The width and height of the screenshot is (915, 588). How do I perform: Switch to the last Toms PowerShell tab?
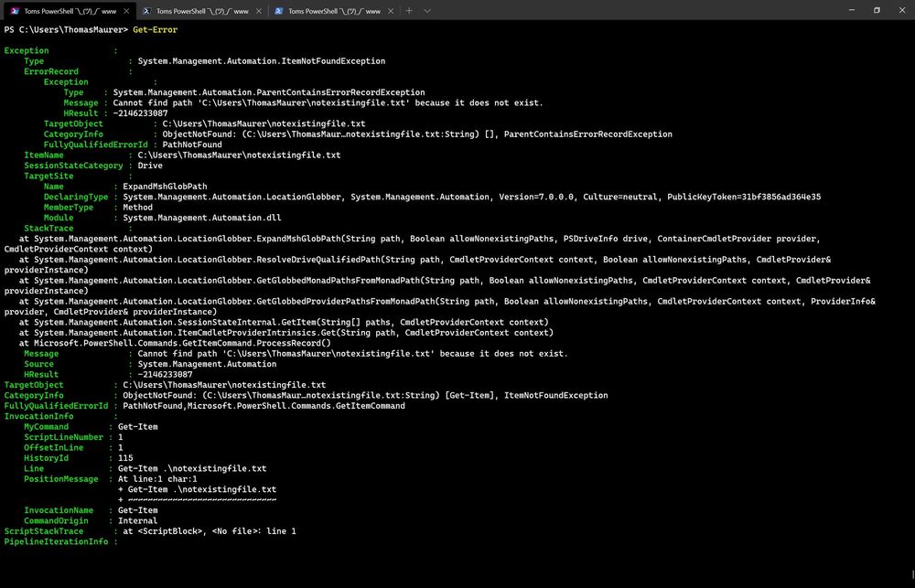pos(334,11)
